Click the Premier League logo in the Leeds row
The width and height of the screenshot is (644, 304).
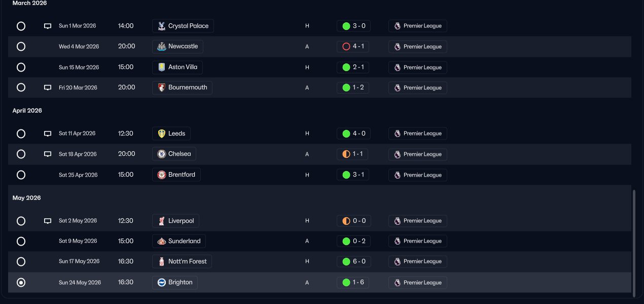click(397, 133)
